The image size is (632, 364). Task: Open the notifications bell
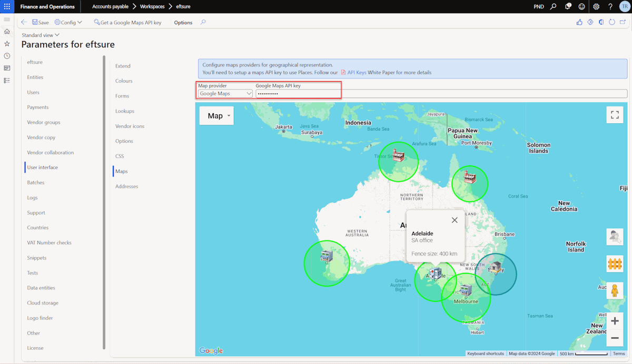[x=568, y=7]
